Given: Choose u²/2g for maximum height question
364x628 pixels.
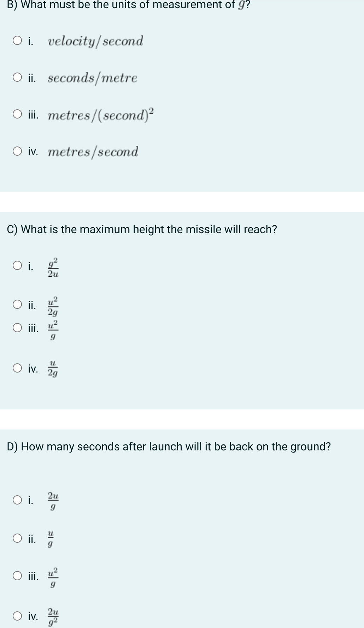Looking at the screenshot, I should click(17, 304).
